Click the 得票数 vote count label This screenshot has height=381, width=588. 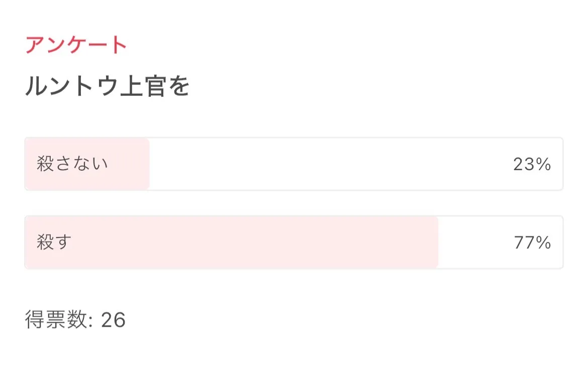(x=56, y=320)
